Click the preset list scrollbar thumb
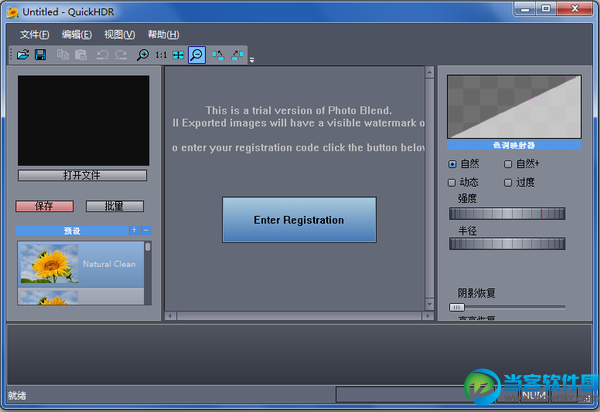 coord(148,247)
